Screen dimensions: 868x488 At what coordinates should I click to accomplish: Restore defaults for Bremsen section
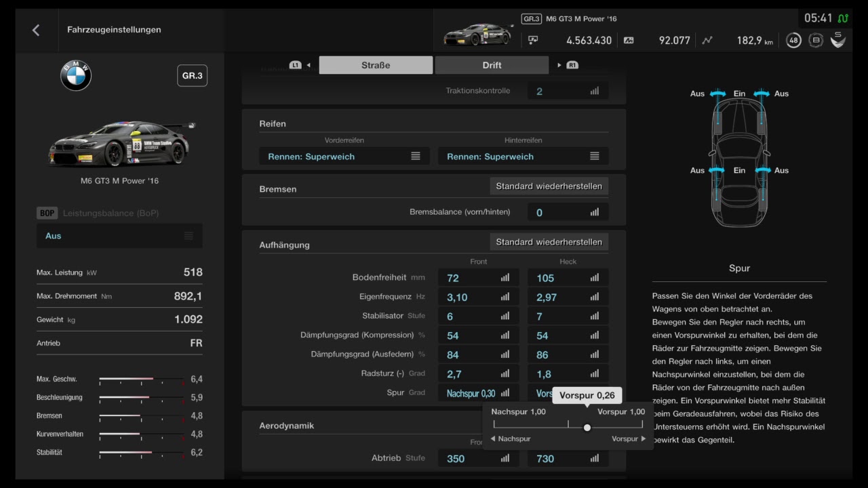(549, 186)
